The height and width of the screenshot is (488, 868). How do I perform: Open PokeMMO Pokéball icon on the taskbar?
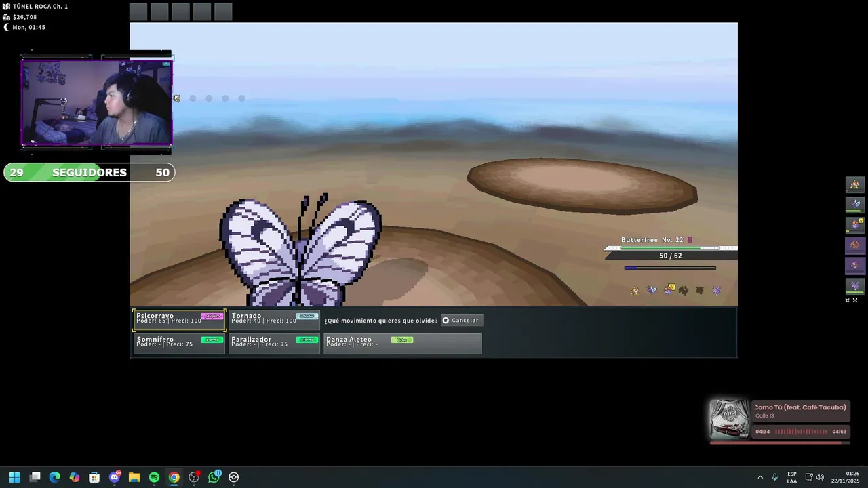pyautogui.click(x=234, y=477)
